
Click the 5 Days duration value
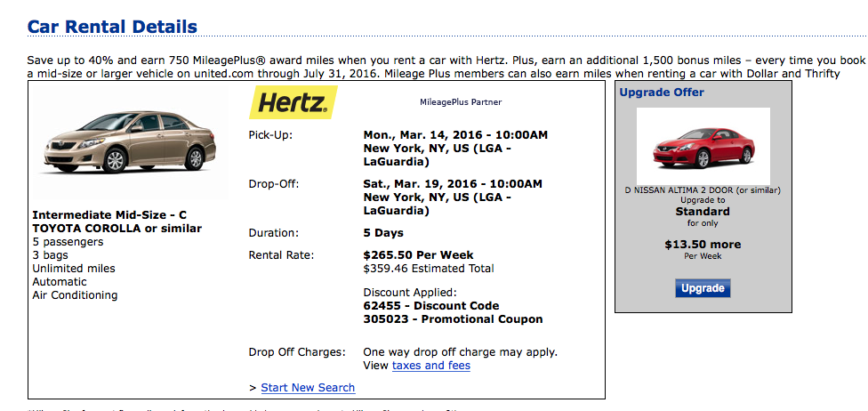tap(383, 233)
